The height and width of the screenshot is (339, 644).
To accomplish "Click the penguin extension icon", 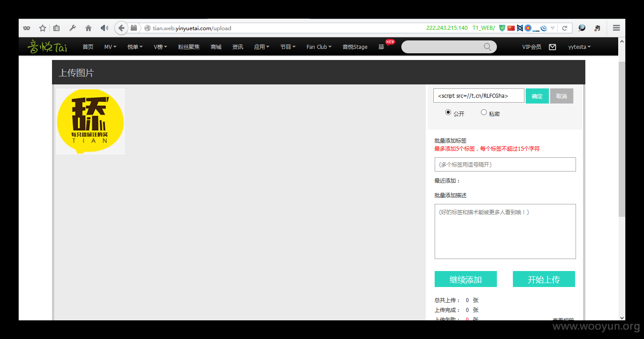I will [597, 28].
